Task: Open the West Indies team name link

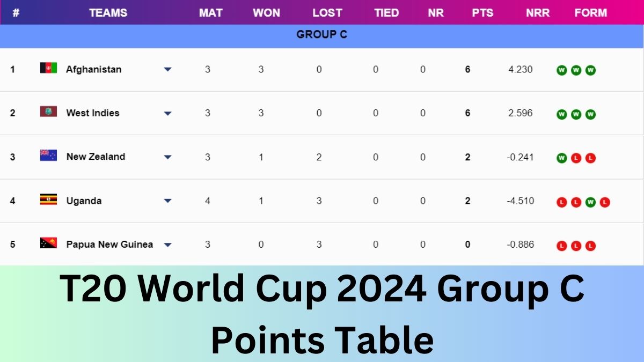Action: click(x=93, y=113)
